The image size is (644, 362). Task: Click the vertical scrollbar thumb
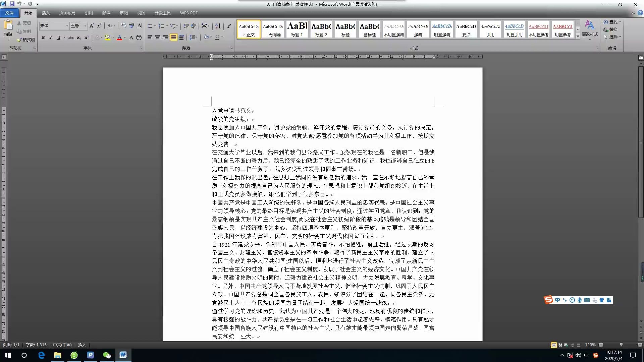pos(641,142)
